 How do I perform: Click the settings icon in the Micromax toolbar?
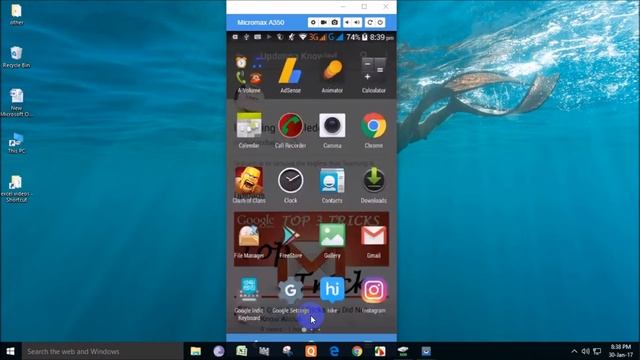point(313,22)
